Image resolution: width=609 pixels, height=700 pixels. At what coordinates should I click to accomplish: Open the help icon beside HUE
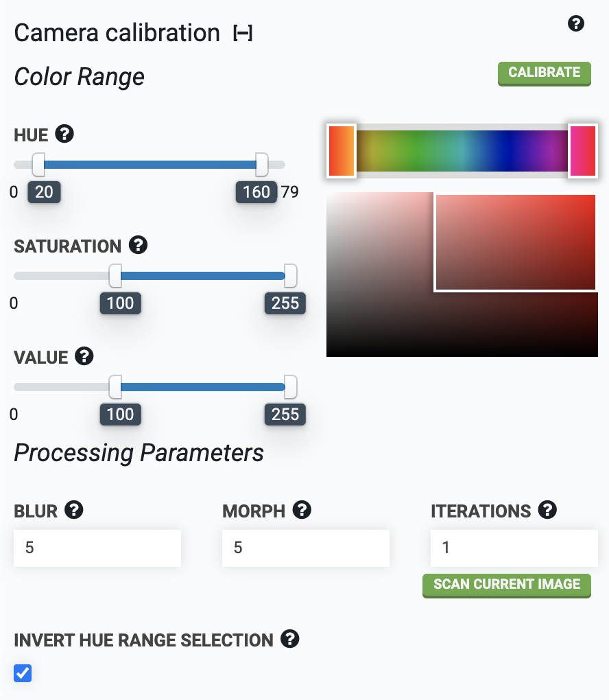coord(64,135)
